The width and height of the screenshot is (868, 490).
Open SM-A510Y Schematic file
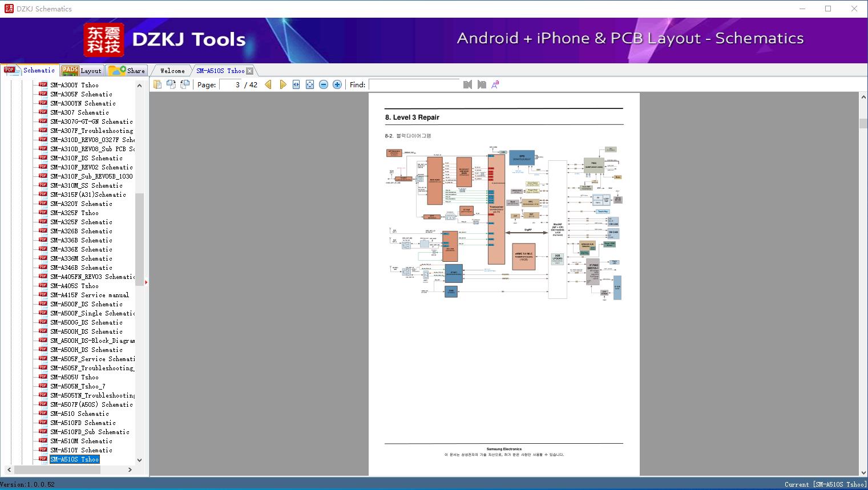pyautogui.click(x=81, y=450)
